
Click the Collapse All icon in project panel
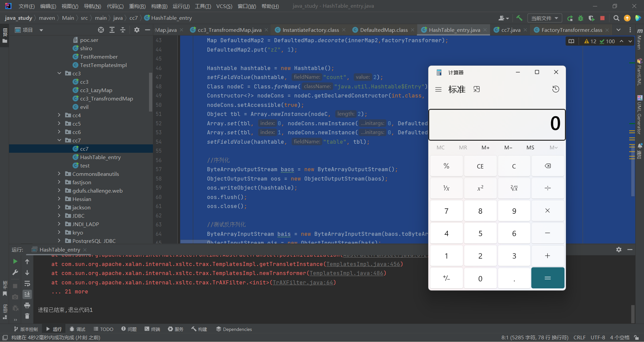123,30
